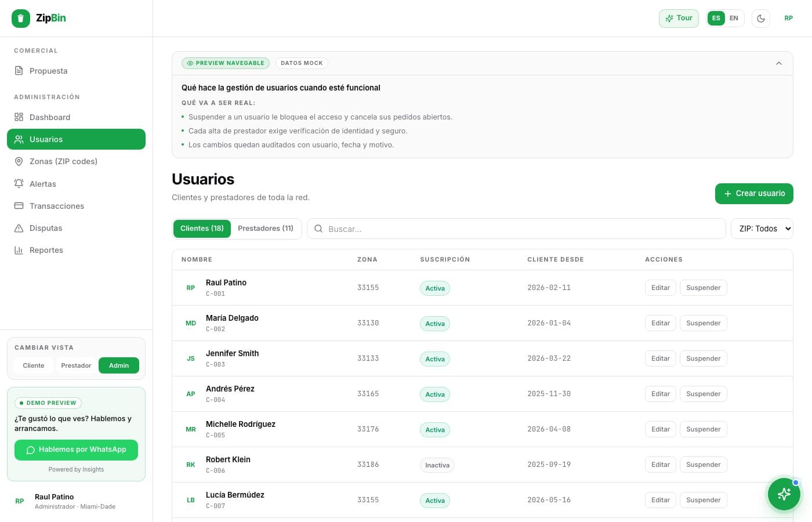Switch to Prestadores (11) tab

click(266, 229)
